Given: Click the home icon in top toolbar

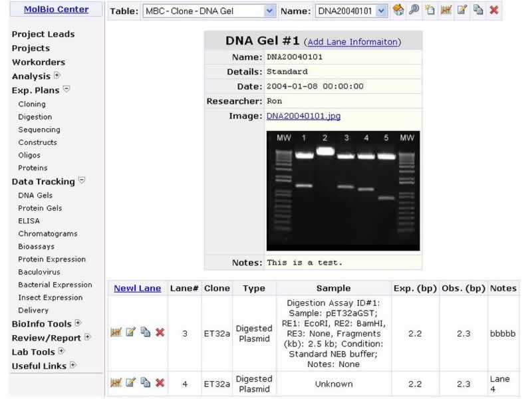Looking at the screenshot, I should coord(399,10).
